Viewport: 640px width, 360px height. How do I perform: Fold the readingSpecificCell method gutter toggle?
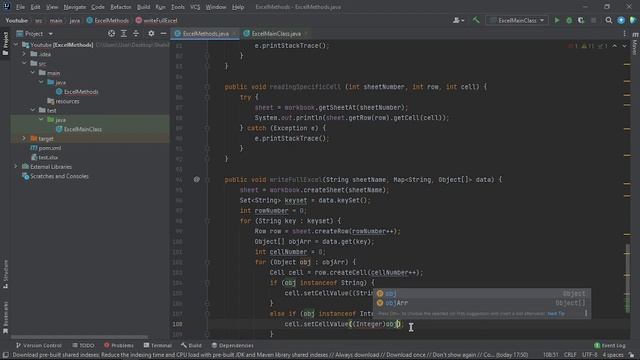207,87
